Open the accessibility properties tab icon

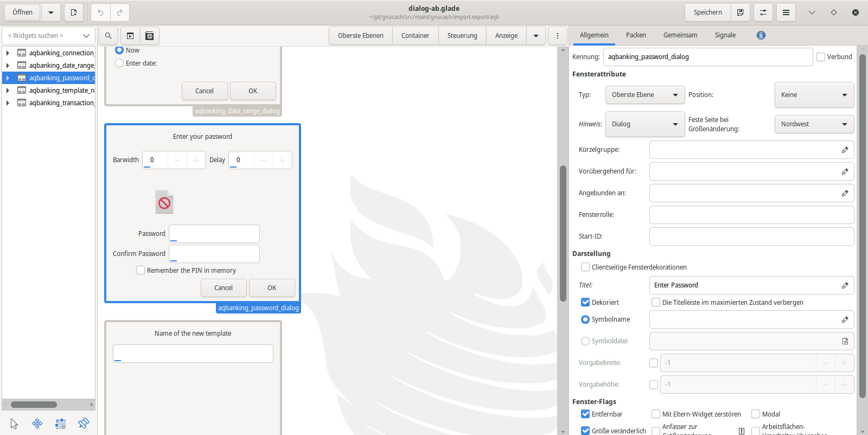coord(761,35)
